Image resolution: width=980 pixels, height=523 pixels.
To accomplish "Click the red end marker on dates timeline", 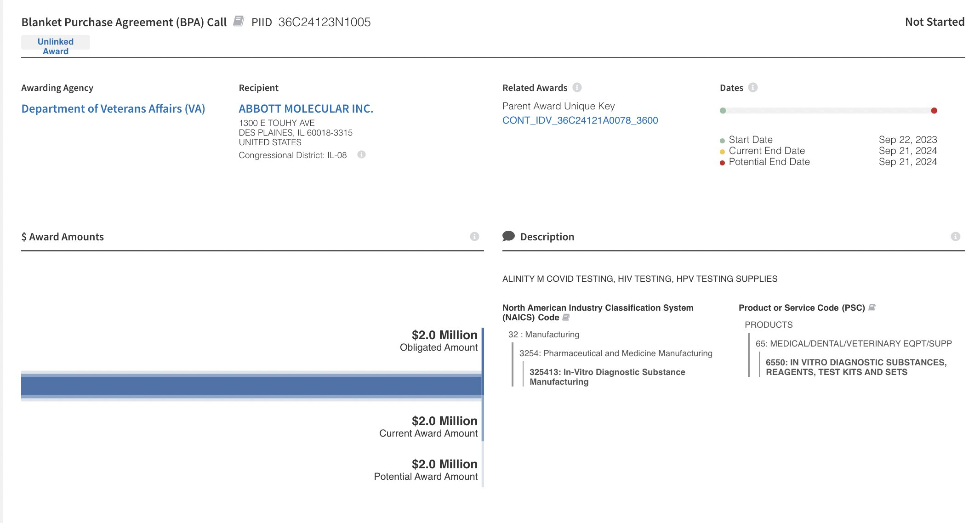I will pos(934,110).
